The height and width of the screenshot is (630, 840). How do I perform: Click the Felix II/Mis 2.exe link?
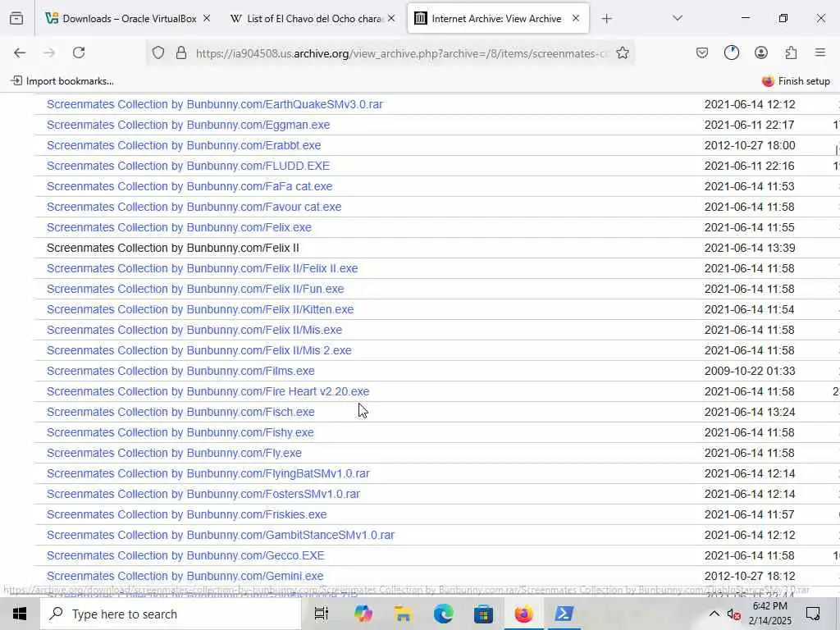click(199, 350)
